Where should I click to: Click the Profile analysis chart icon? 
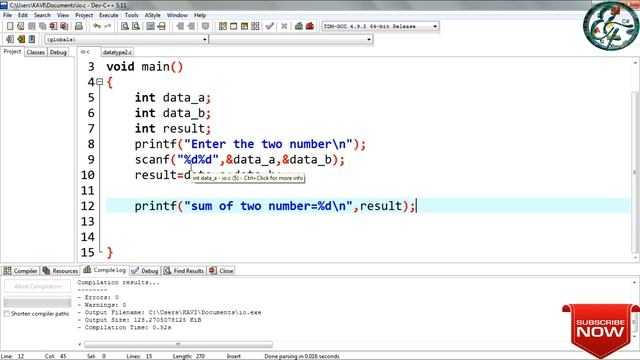click(x=299, y=26)
